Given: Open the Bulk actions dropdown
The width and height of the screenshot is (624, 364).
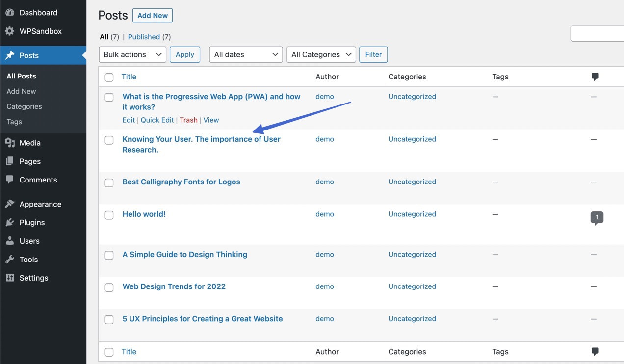Looking at the screenshot, I should [132, 54].
